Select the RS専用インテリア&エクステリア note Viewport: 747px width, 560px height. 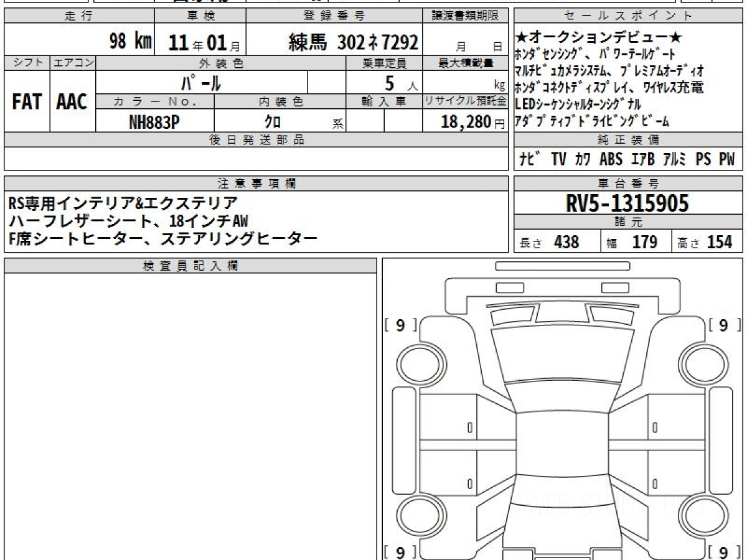[124, 203]
